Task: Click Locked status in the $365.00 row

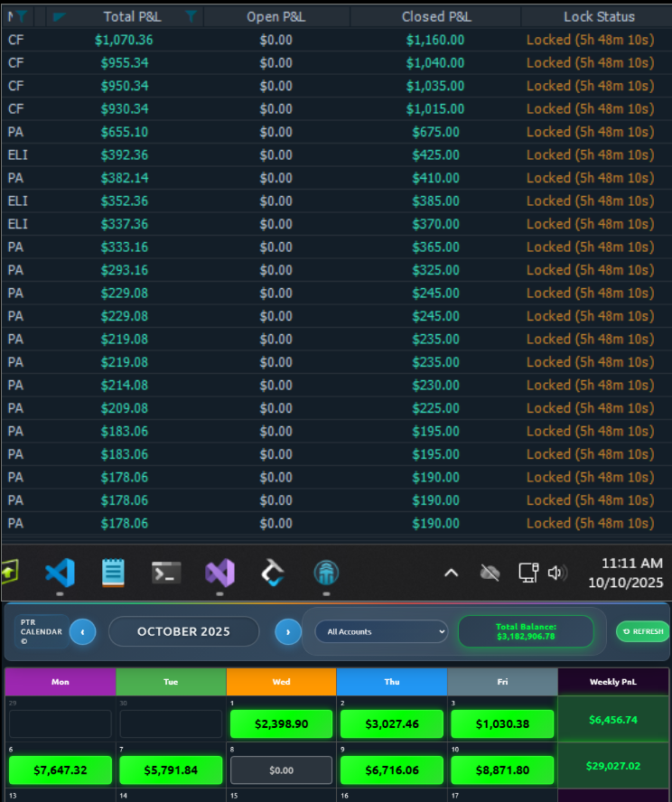Action: 590,247
